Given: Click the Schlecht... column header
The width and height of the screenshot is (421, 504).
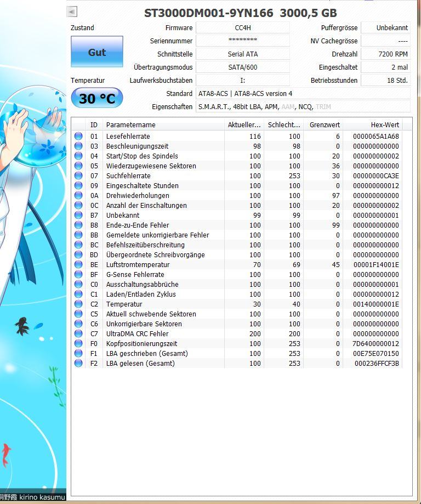Looking at the screenshot, I should (x=284, y=124).
